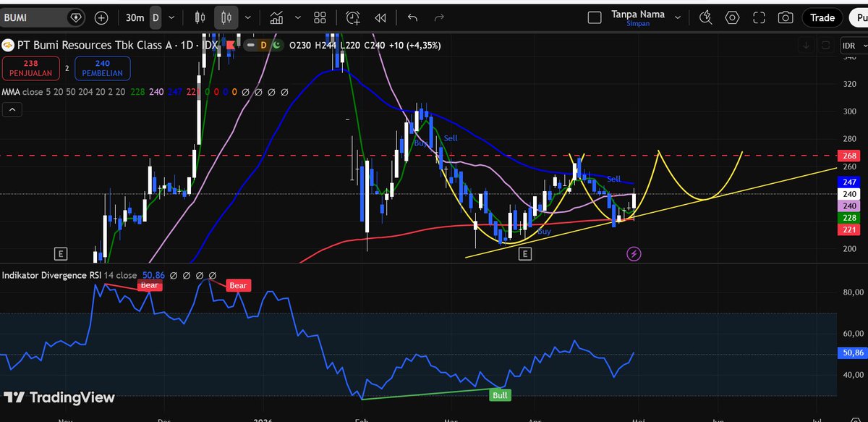Click the first red Bear divergence label

pos(149,285)
